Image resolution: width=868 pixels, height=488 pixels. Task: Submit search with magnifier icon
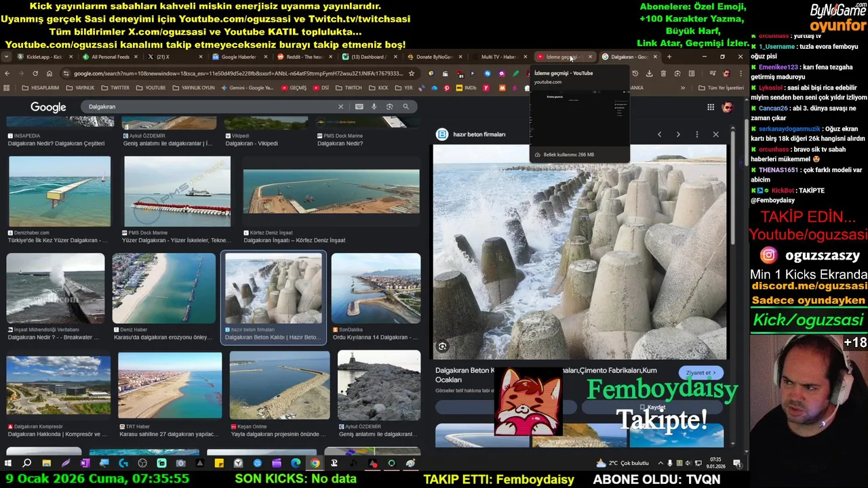[x=406, y=106]
